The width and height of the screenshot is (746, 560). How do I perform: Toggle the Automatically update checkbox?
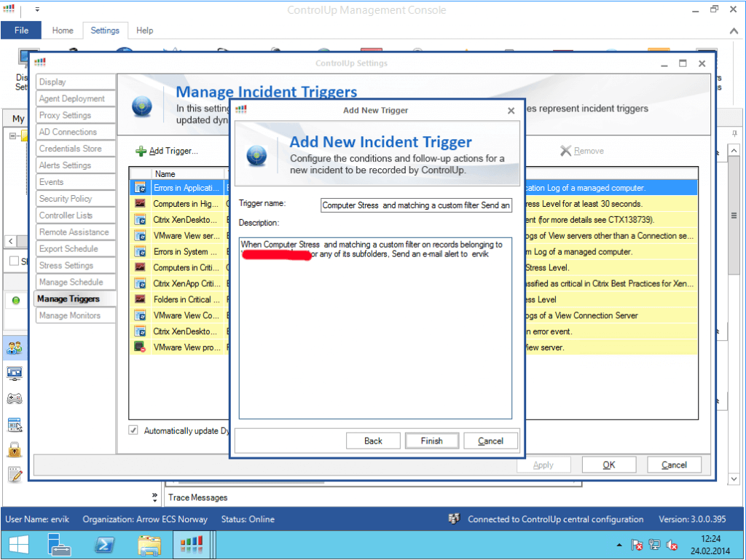click(x=133, y=430)
